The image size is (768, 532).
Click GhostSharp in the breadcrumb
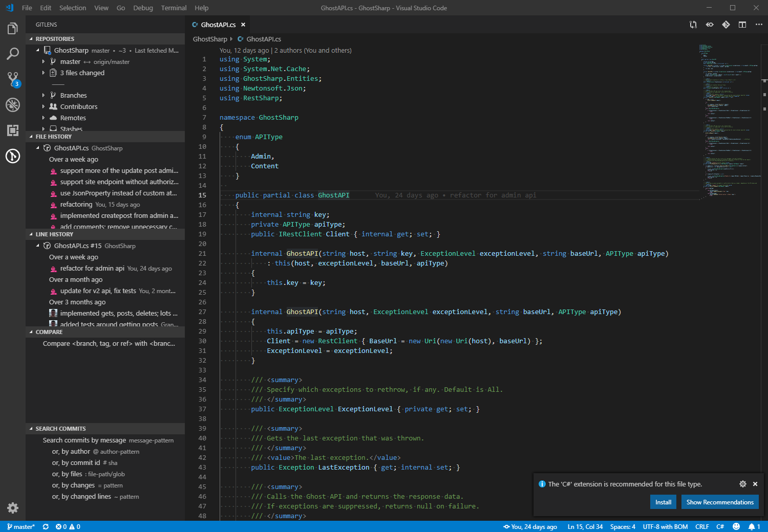(x=210, y=39)
